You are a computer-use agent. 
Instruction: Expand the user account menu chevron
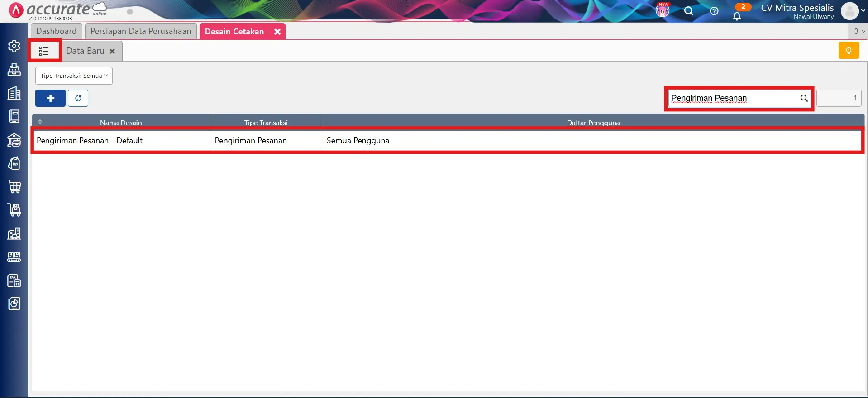point(863,10)
